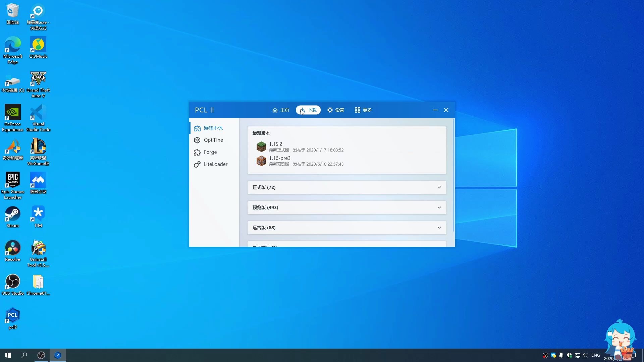Click the 1.15.2 grass block icon

point(261,147)
